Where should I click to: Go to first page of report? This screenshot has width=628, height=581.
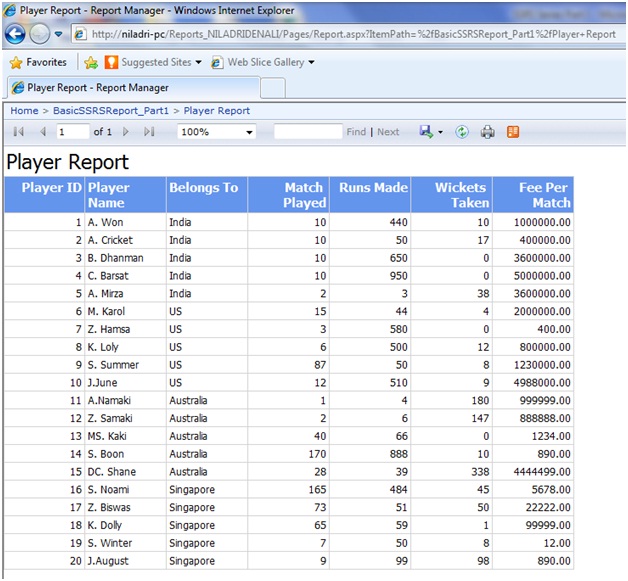[18, 132]
